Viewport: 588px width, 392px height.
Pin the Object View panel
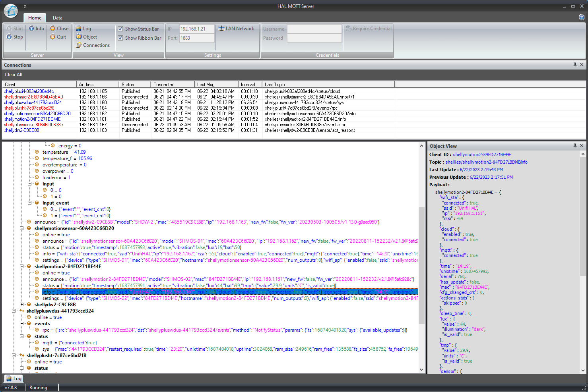click(575, 146)
